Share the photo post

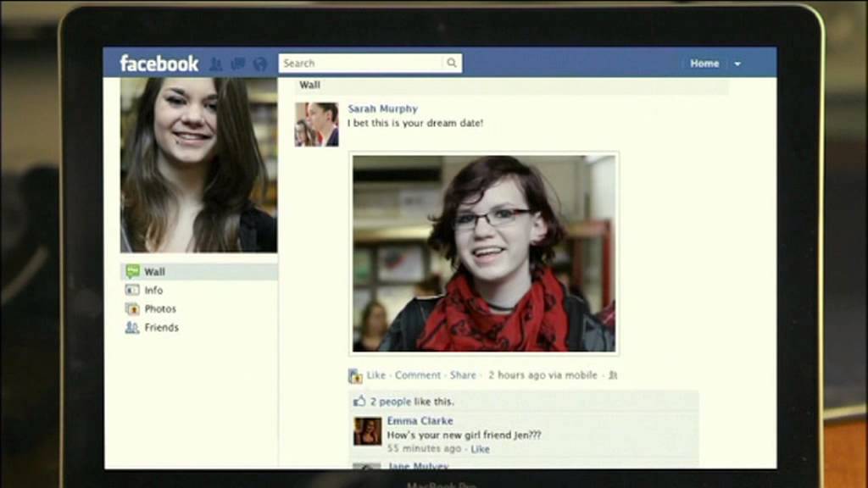coord(463,375)
